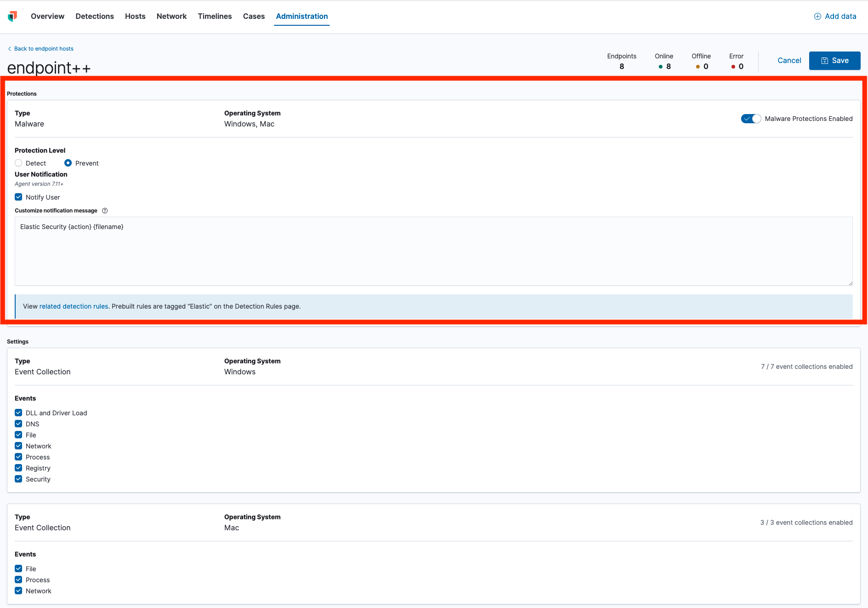Uncheck the DNS event checkbox
The image size is (868, 608).
[x=18, y=424]
